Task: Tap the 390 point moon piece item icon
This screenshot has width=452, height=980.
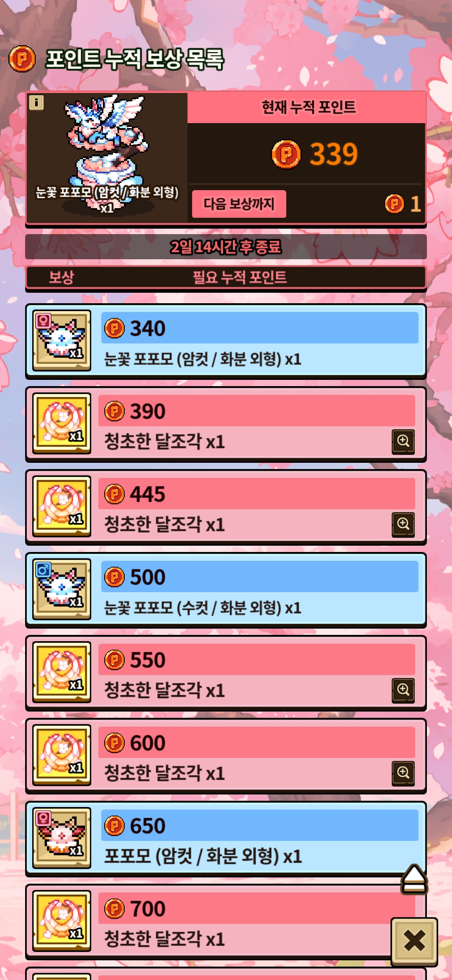Action: click(x=62, y=423)
